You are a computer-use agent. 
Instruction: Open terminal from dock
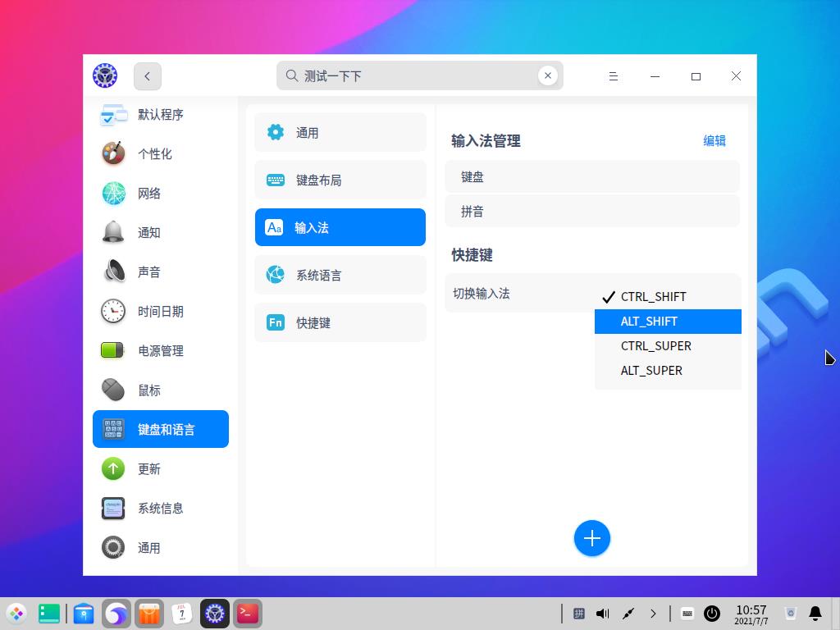click(x=248, y=614)
